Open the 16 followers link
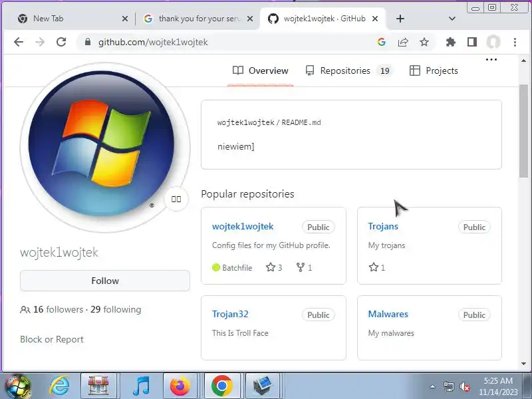Viewport: 532px width, 399px height. (x=52, y=309)
